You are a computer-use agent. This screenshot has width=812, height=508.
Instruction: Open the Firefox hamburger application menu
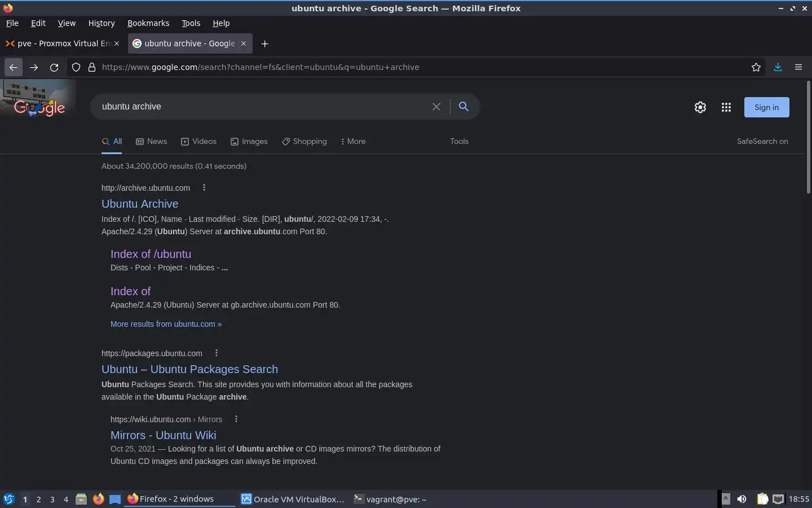pos(798,67)
